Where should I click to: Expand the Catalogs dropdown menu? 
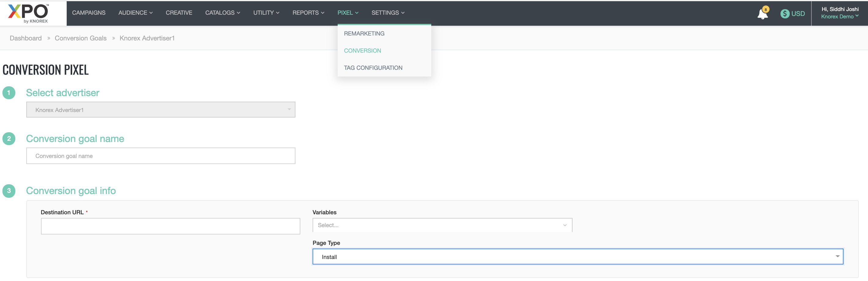click(222, 13)
